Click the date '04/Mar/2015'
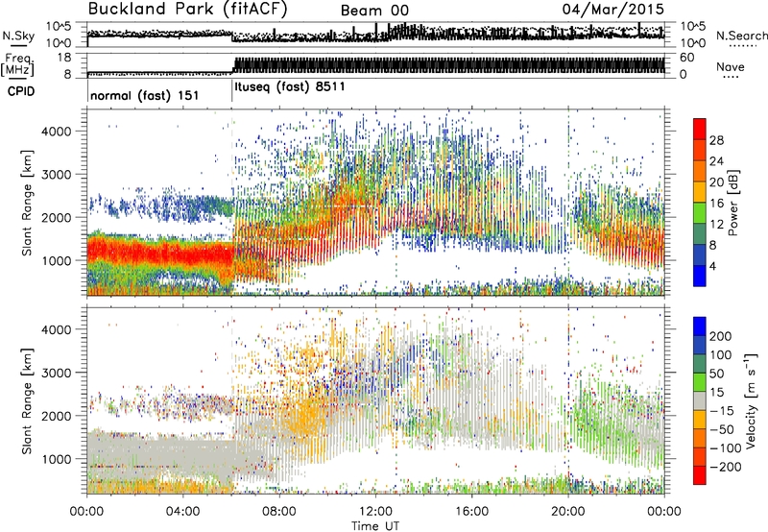Screen dimensions: 768x532 [x=613, y=9]
